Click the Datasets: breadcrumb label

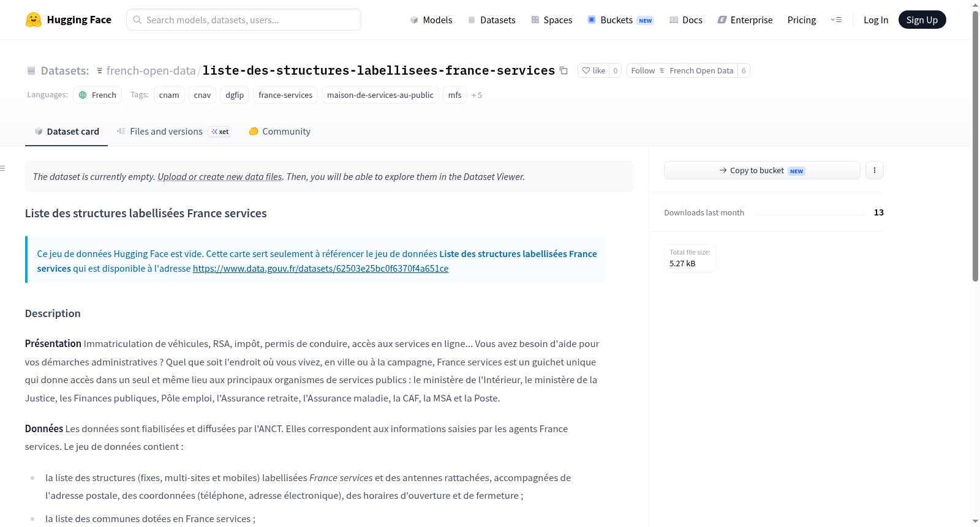coord(65,71)
